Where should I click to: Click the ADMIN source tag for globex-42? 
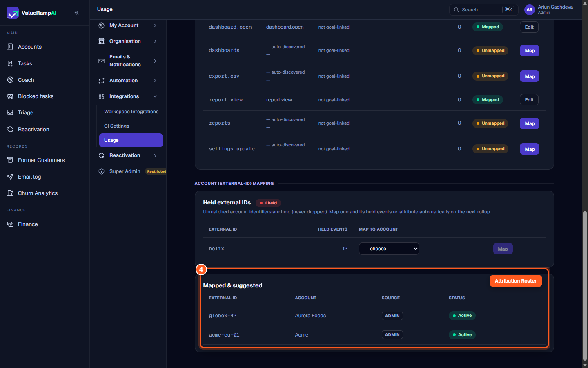coord(392,316)
